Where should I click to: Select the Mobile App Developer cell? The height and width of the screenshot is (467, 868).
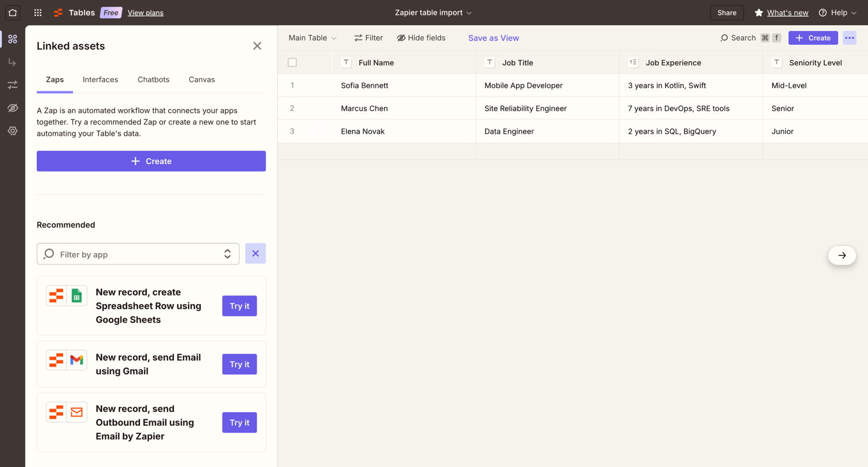548,85
